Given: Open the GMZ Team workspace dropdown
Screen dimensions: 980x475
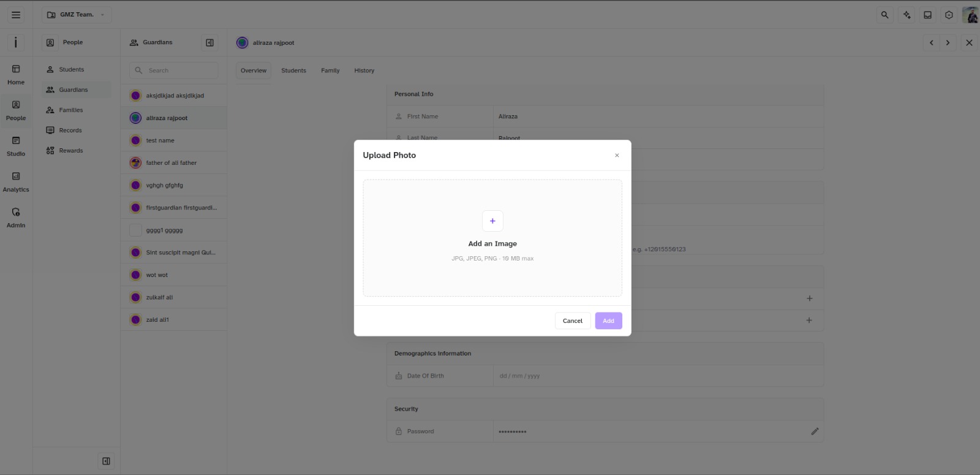Looking at the screenshot, I should 77,15.
